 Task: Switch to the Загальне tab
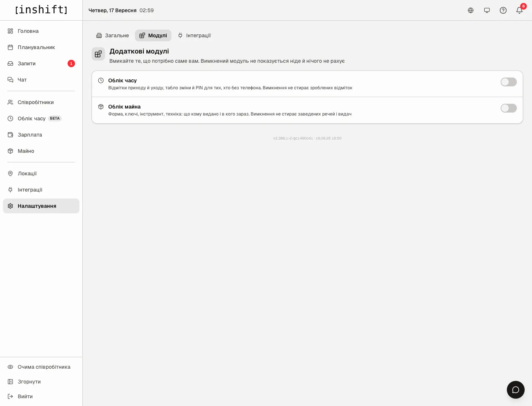click(x=113, y=35)
